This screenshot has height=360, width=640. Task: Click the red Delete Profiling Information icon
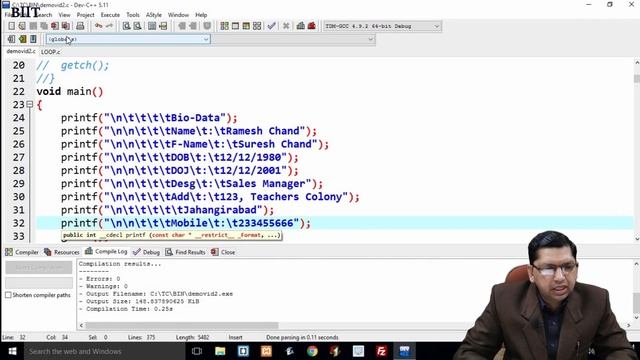(312, 26)
